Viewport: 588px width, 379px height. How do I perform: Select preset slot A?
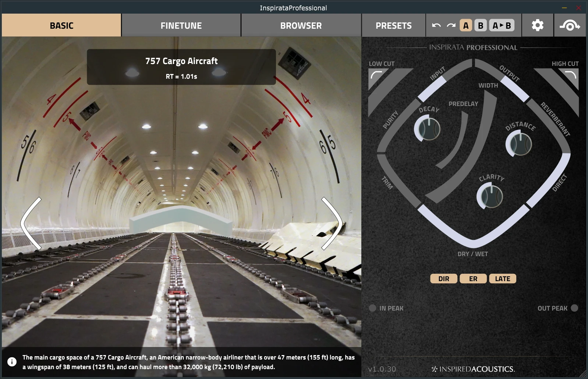tap(466, 25)
